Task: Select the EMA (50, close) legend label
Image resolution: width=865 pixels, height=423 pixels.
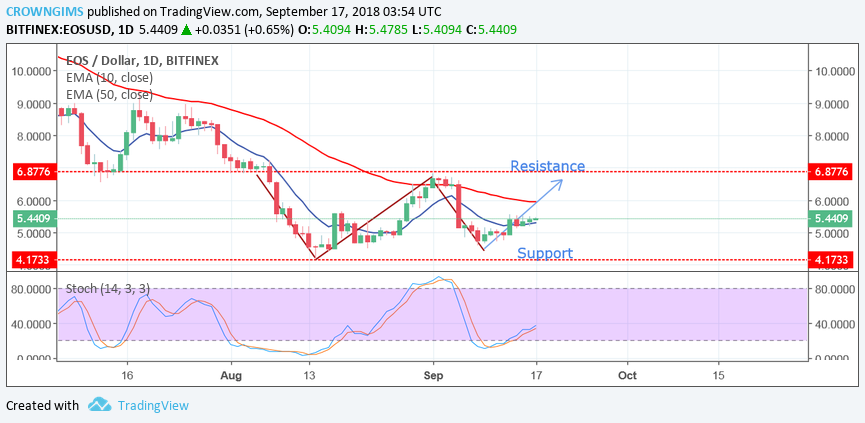Action: click(x=109, y=95)
